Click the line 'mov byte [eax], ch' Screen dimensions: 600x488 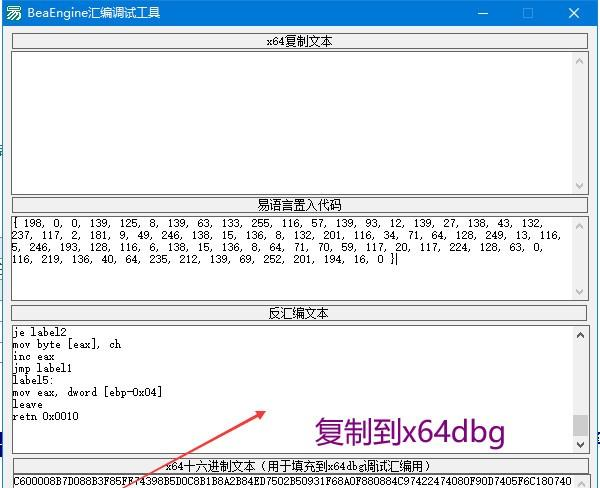point(67,344)
